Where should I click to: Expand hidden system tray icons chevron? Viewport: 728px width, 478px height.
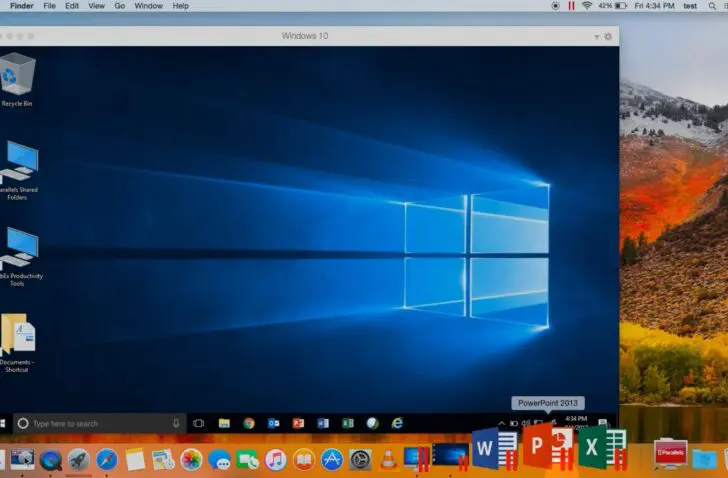point(501,423)
